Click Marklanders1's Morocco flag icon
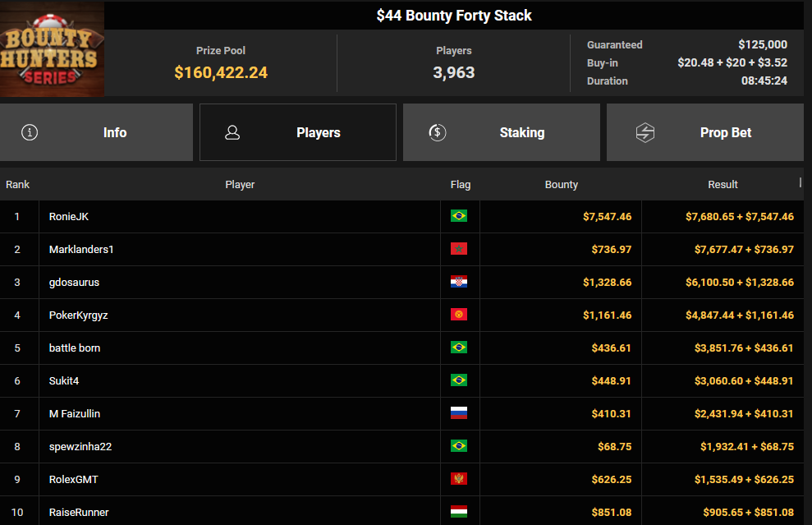The height and width of the screenshot is (525, 812). click(459, 249)
